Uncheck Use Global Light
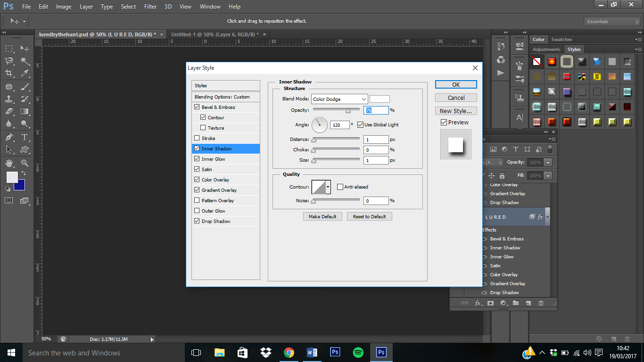This screenshot has width=644, height=362. [360, 125]
